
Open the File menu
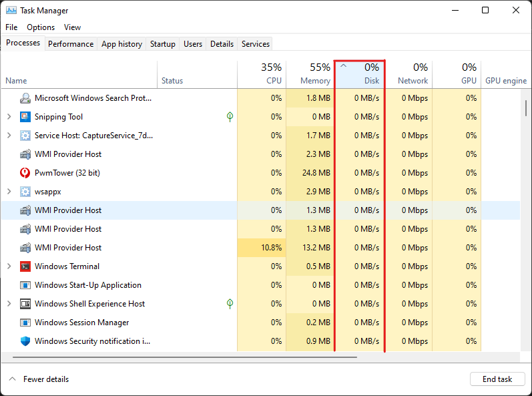(x=11, y=27)
